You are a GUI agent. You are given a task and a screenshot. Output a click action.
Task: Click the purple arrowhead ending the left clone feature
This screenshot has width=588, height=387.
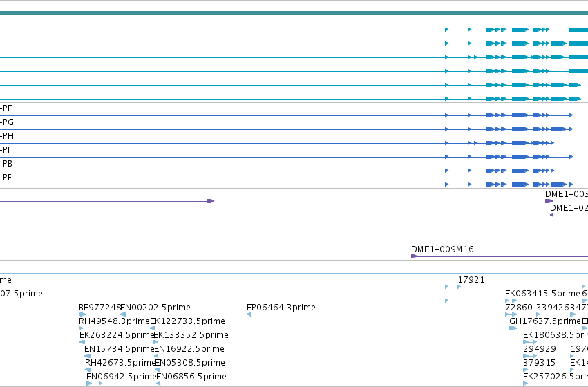[x=211, y=201]
